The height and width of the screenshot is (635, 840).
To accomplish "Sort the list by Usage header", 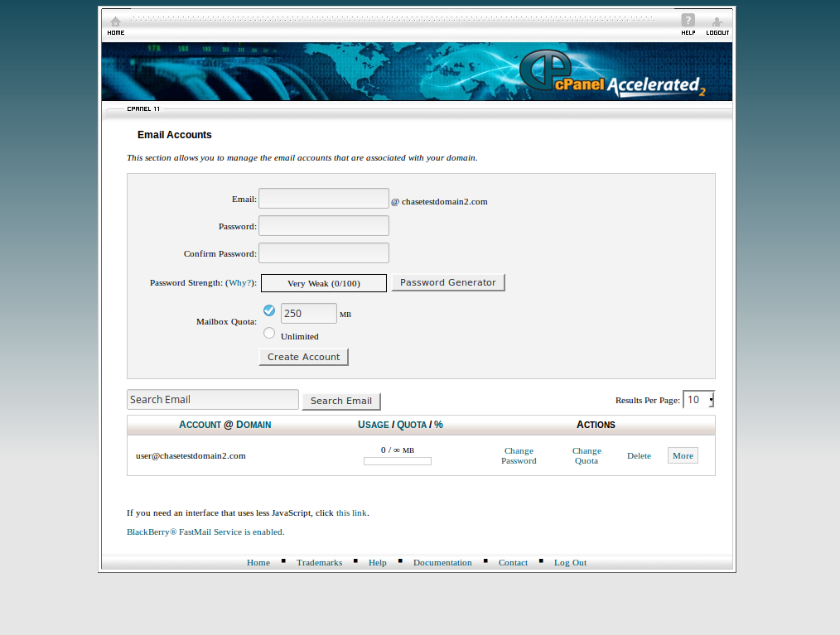I will [x=373, y=425].
